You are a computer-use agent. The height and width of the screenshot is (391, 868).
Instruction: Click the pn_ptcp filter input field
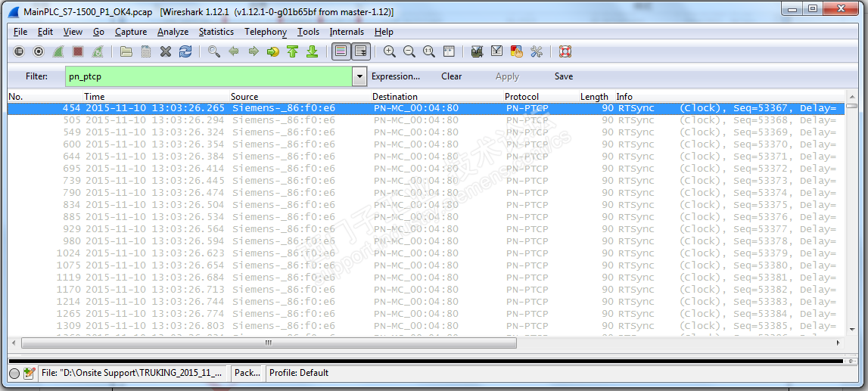coord(209,76)
